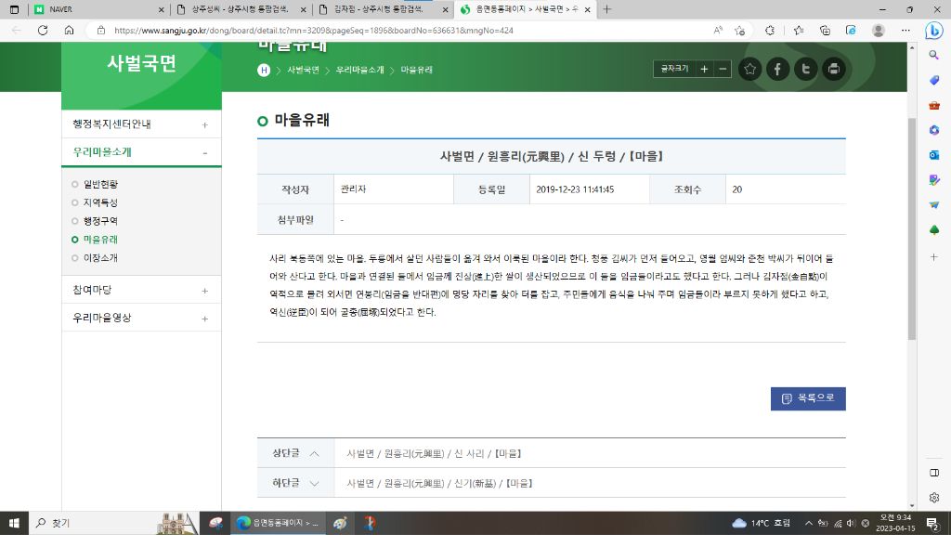Show hidden system tray icons
Screen dimensions: 951x560
point(809,523)
